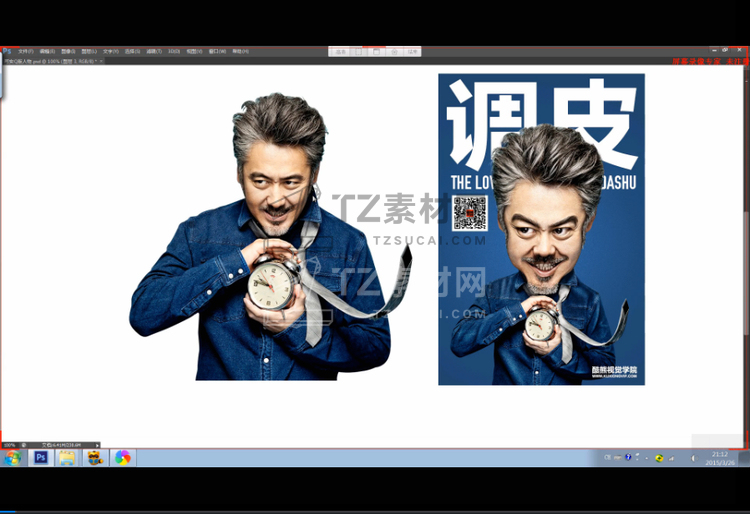Screen dimensions: 750x514
Task: Click the Show desktop strip
Action: click(x=744, y=458)
